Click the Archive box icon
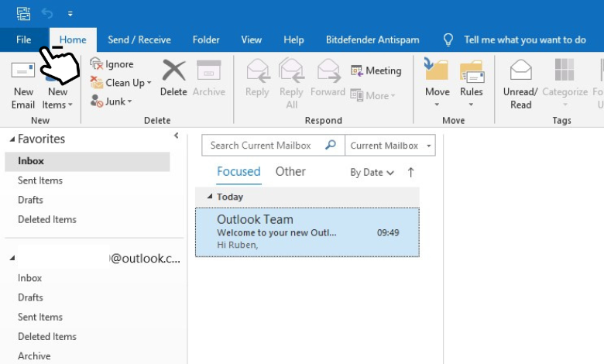 point(209,70)
